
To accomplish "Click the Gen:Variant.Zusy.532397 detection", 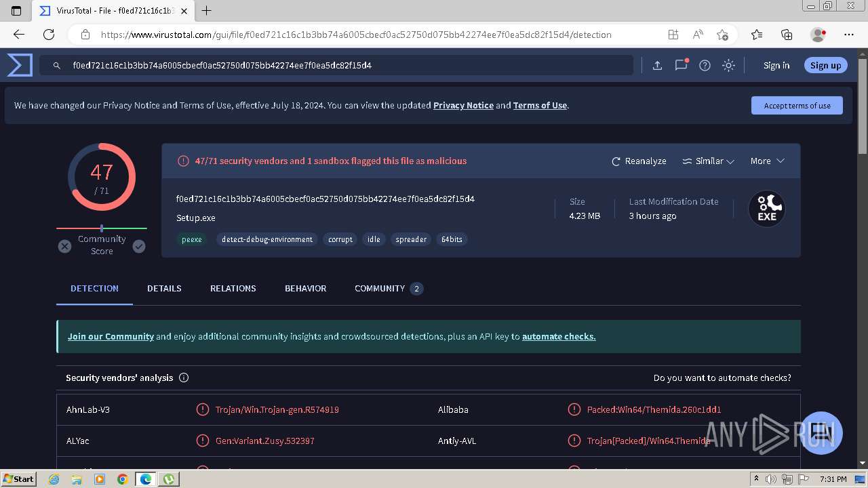I will tap(265, 441).
